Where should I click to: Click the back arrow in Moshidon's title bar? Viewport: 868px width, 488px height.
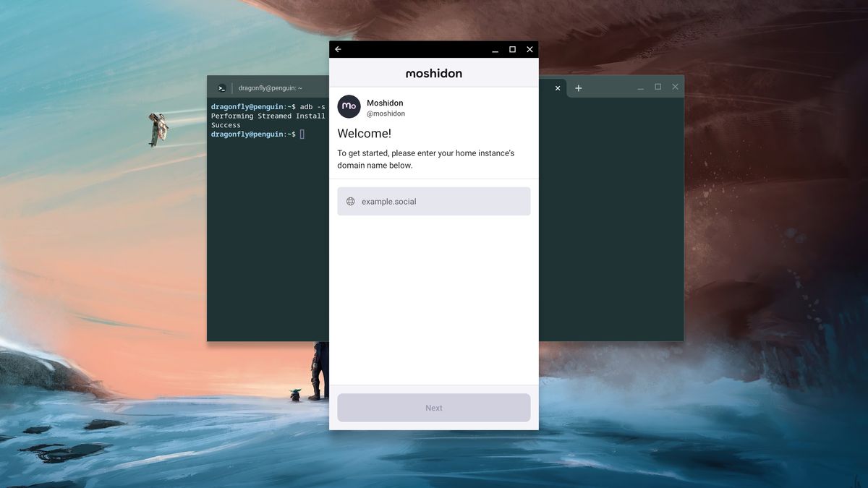coord(338,48)
